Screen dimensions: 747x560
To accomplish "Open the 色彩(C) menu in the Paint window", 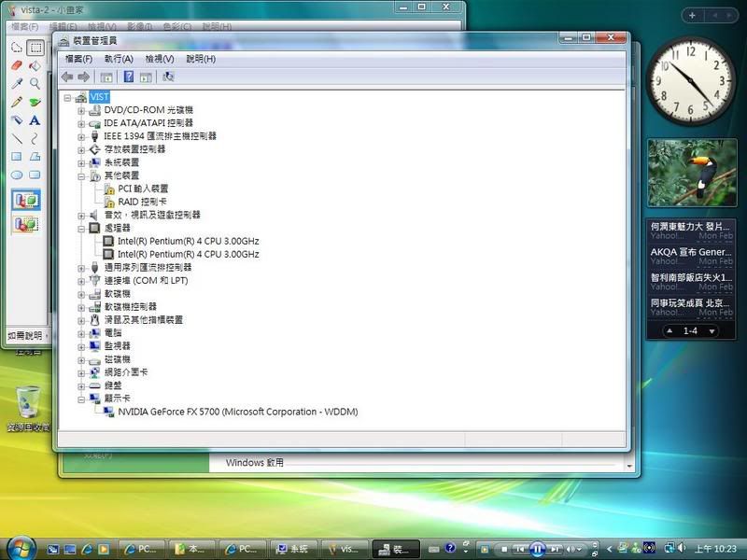I will [177, 27].
